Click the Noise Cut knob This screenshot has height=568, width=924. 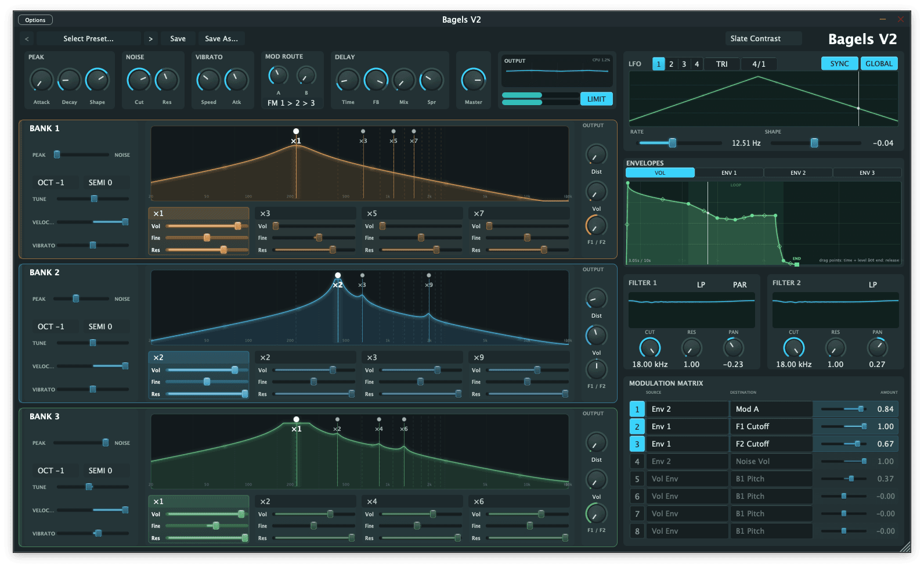[139, 80]
